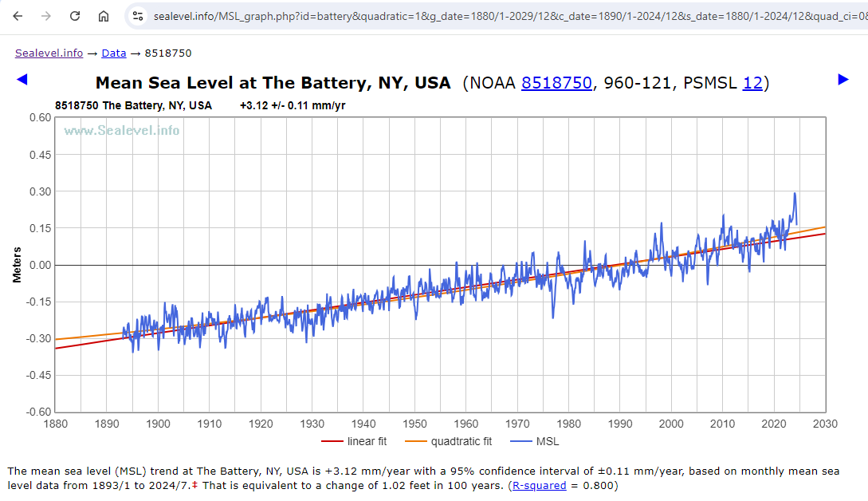Open NOAA 8518750 station link
Image resolution: width=868 pixels, height=501 pixels.
(556, 83)
